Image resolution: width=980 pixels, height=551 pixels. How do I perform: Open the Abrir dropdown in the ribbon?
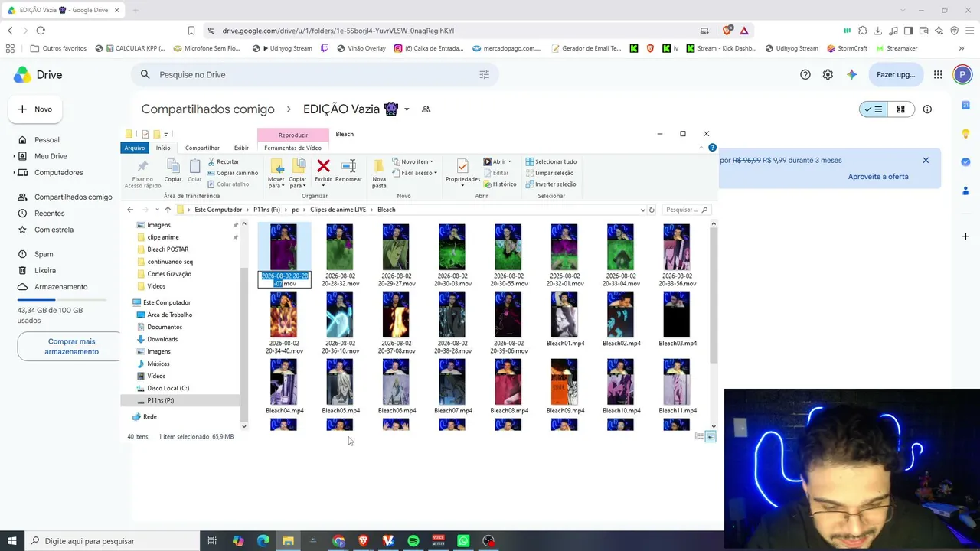click(x=498, y=161)
